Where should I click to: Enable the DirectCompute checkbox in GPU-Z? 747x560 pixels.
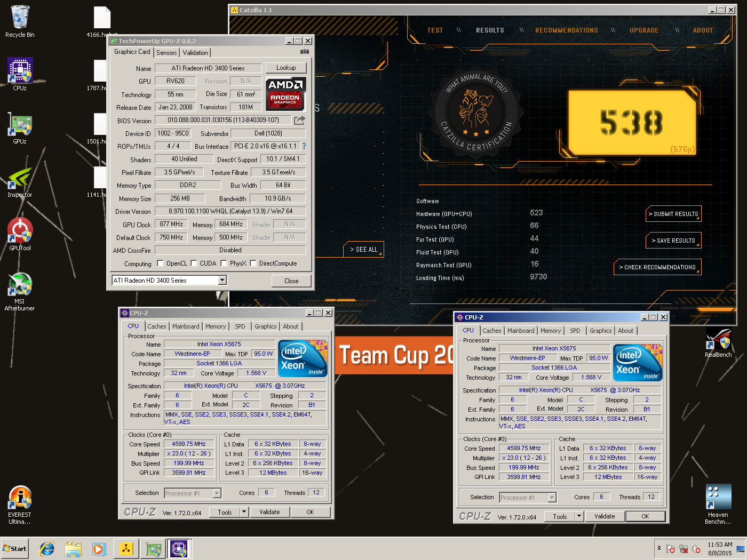point(253,263)
